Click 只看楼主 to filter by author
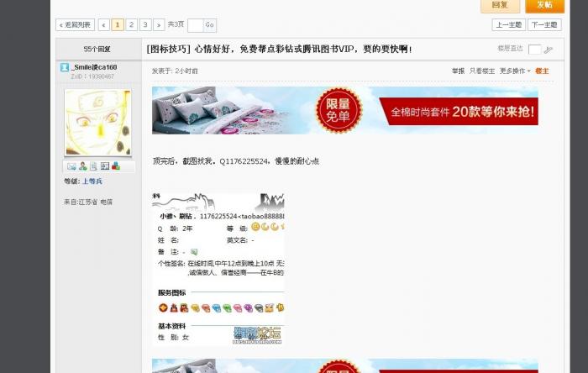The width and height of the screenshot is (588, 373). pyautogui.click(x=482, y=71)
